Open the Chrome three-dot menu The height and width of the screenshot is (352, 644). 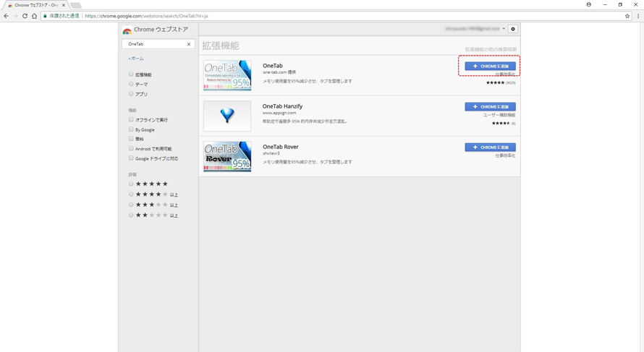pyautogui.click(x=638, y=16)
